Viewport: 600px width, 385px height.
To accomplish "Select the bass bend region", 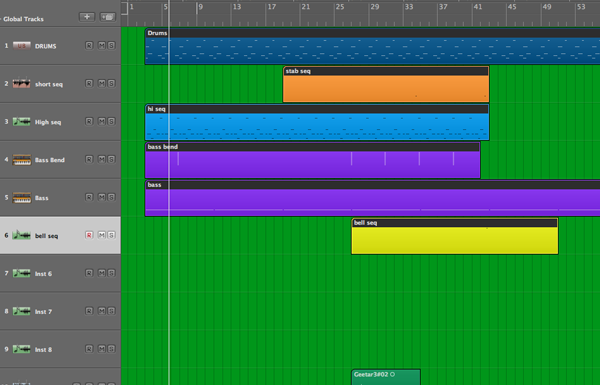I will point(313,160).
